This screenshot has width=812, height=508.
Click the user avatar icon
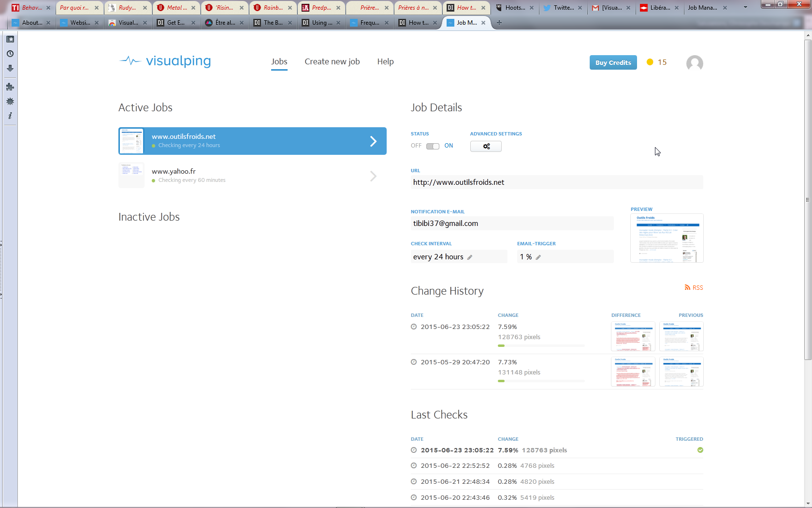[695, 63]
